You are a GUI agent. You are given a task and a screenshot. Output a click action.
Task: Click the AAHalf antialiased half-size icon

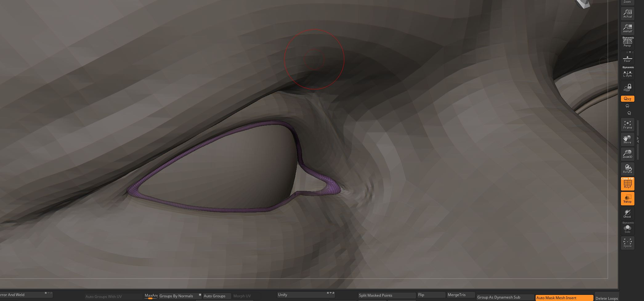point(627,28)
